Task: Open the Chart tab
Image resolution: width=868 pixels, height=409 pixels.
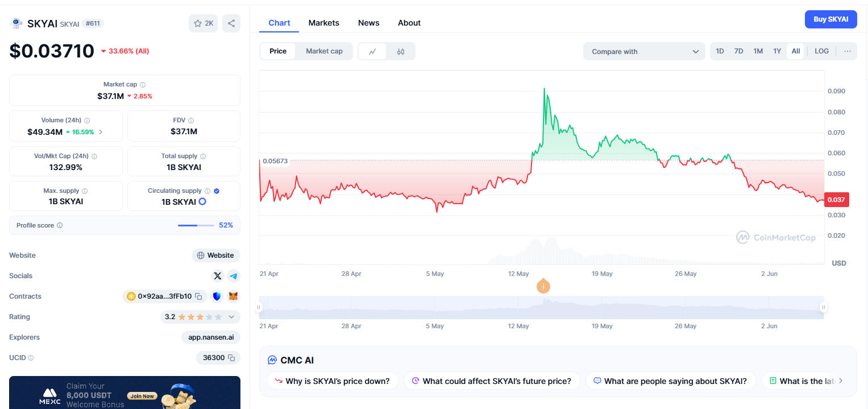Action: coord(279,23)
